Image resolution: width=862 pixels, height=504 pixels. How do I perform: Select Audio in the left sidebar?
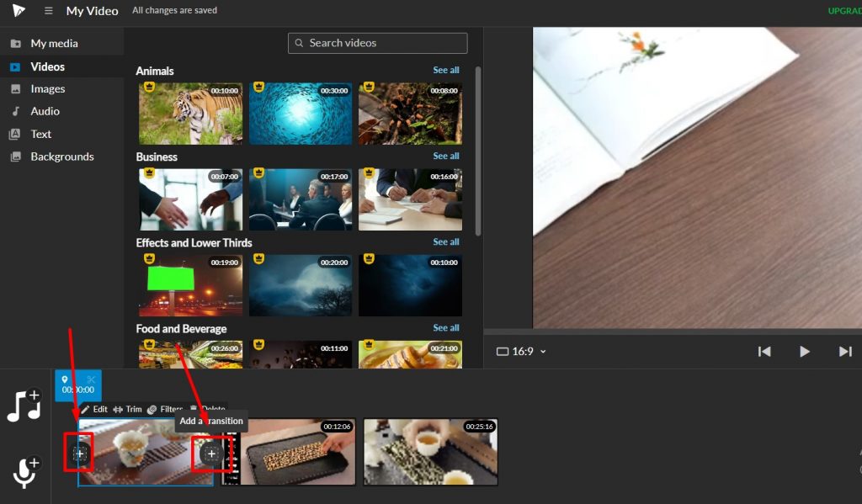tap(40, 111)
